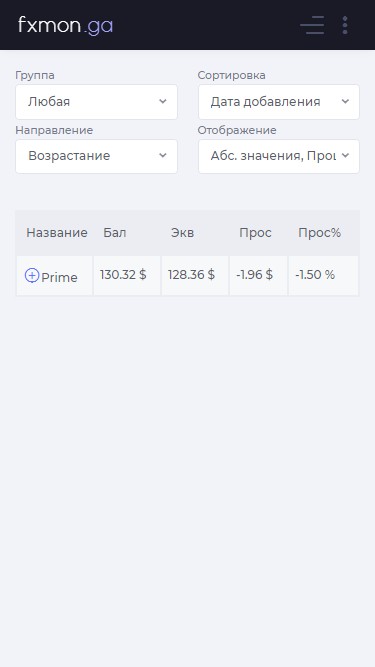This screenshot has width=375, height=667.
Task: Select the Prime account name
Action: click(59, 277)
